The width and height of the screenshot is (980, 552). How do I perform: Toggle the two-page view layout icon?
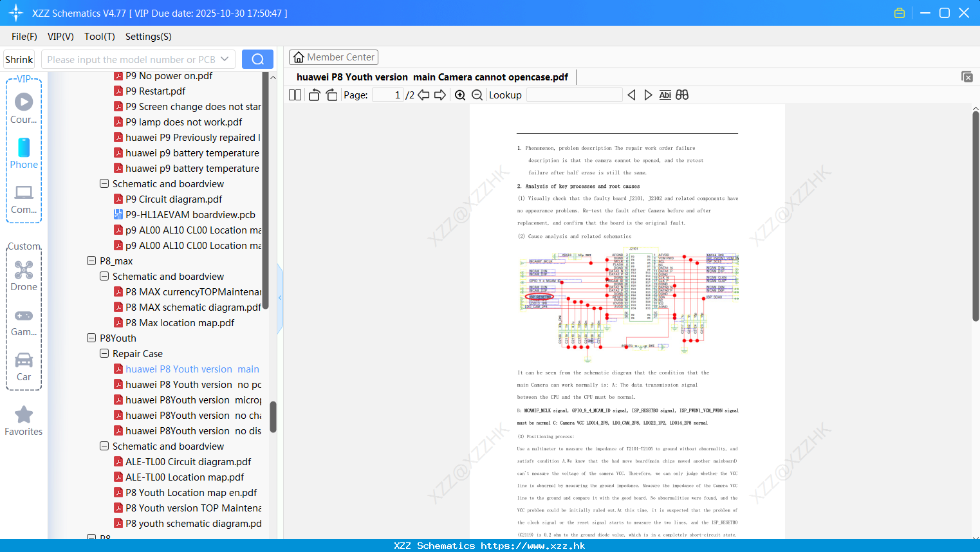click(295, 95)
